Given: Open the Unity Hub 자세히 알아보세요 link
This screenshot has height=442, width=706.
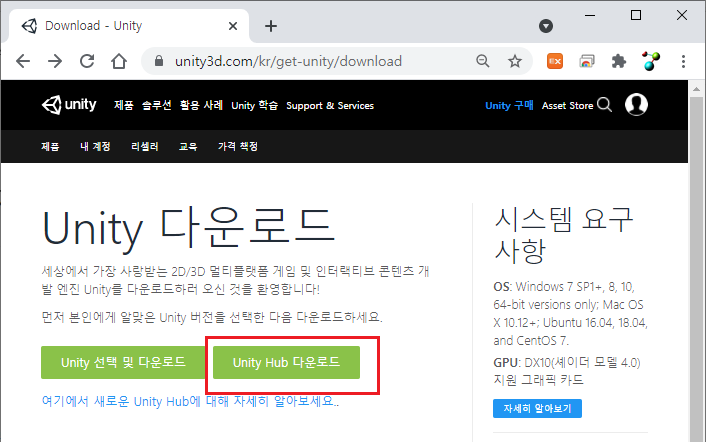Looking at the screenshot, I should pyautogui.click(x=190, y=401).
